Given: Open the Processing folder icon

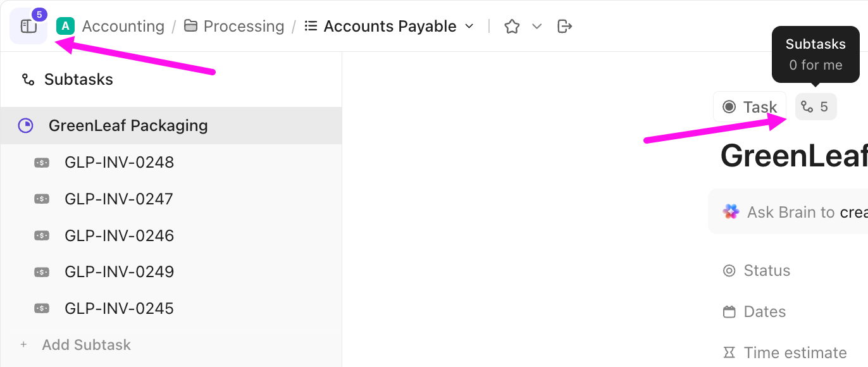Looking at the screenshot, I should pyautogui.click(x=190, y=25).
